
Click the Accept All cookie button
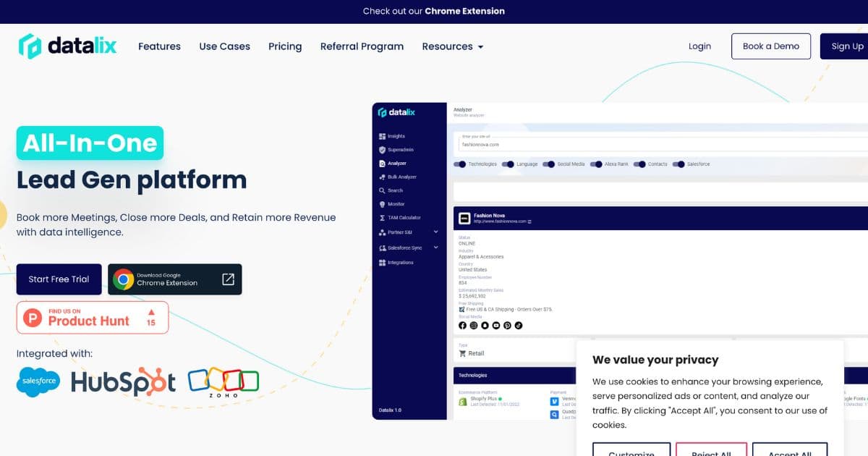790,449
